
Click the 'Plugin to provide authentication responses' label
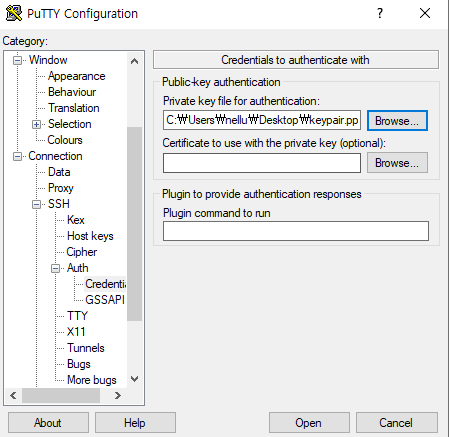tap(262, 194)
